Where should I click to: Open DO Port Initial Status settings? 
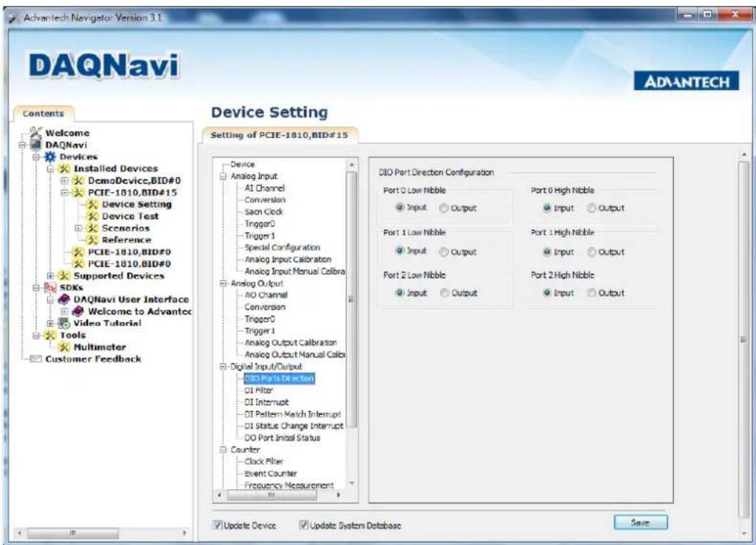pyautogui.click(x=282, y=438)
